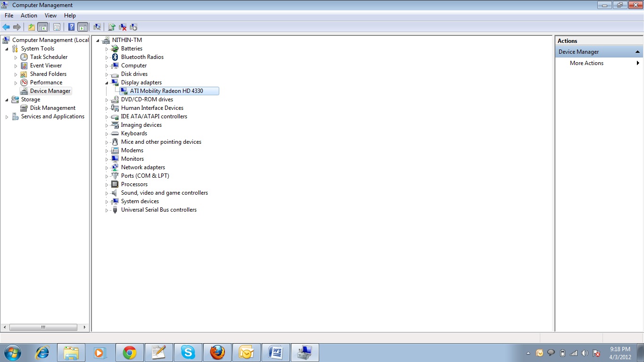This screenshot has height=362, width=644.
Task: Click the Disk Management icon
Action: click(x=24, y=108)
